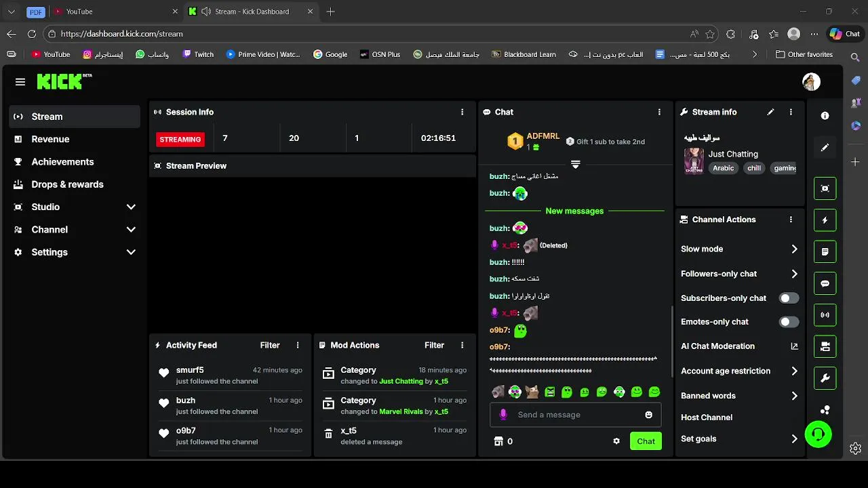The width and height of the screenshot is (868, 488).
Task: Open Session Info options menu
Action: (x=462, y=112)
